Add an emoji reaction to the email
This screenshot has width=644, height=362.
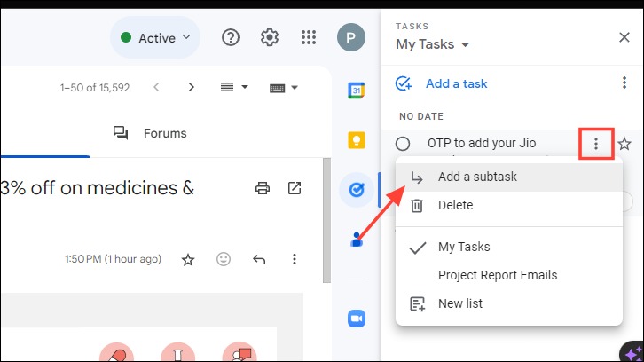(224, 259)
